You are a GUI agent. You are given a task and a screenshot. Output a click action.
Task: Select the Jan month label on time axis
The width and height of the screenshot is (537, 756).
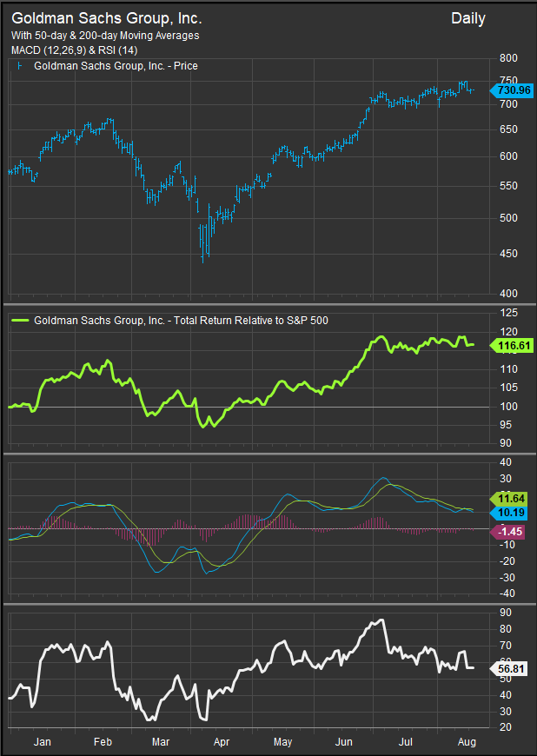point(41,744)
